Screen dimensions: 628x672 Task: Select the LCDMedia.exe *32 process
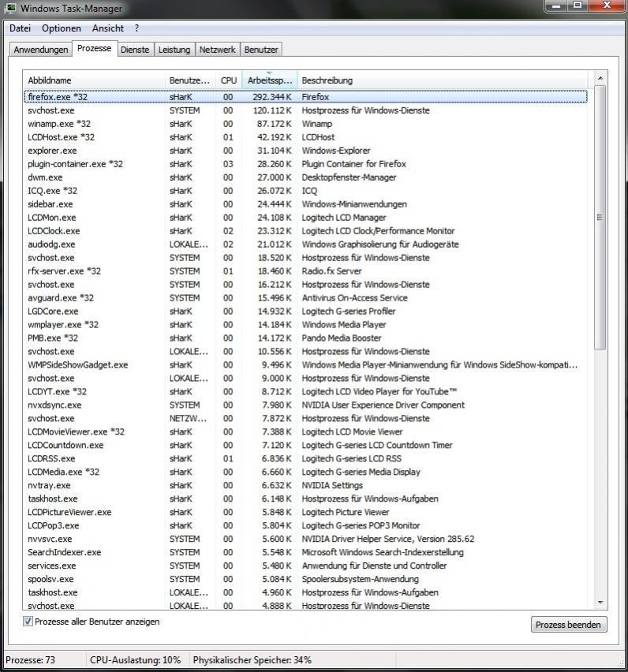(305, 472)
